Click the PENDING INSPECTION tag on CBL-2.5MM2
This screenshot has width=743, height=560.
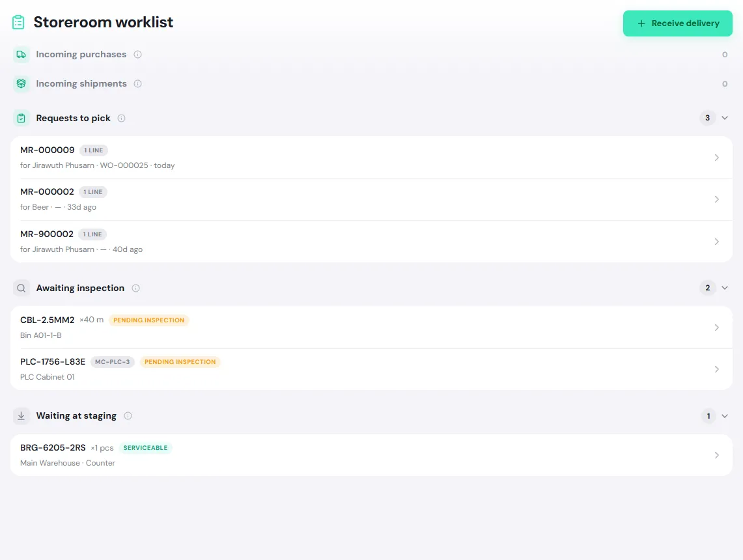point(148,320)
